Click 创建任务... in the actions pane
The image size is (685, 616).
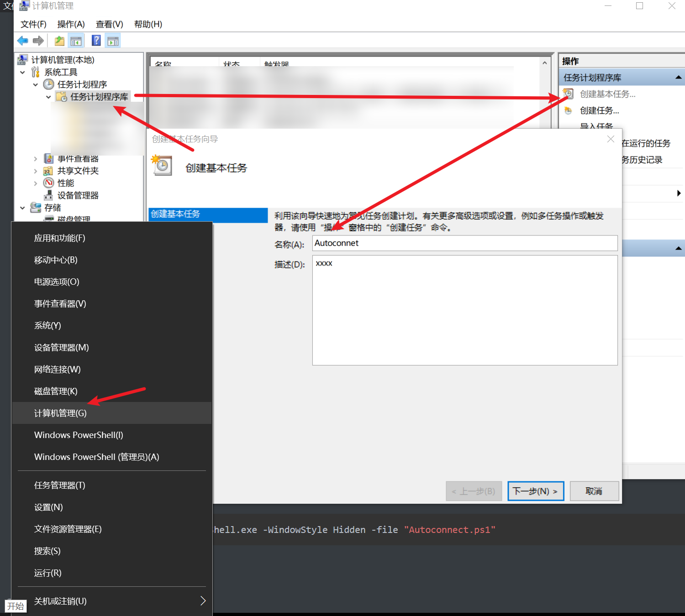point(599,110)
